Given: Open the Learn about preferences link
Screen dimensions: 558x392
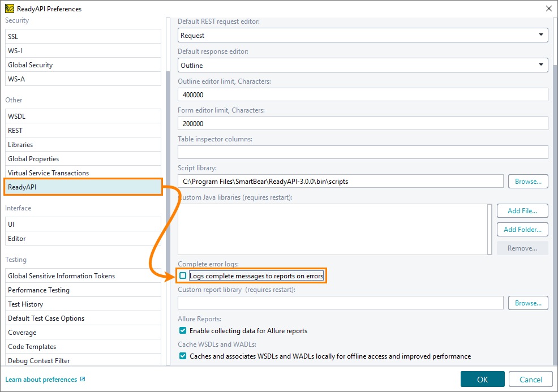Looking at the screenshot, I should [42, 379].
